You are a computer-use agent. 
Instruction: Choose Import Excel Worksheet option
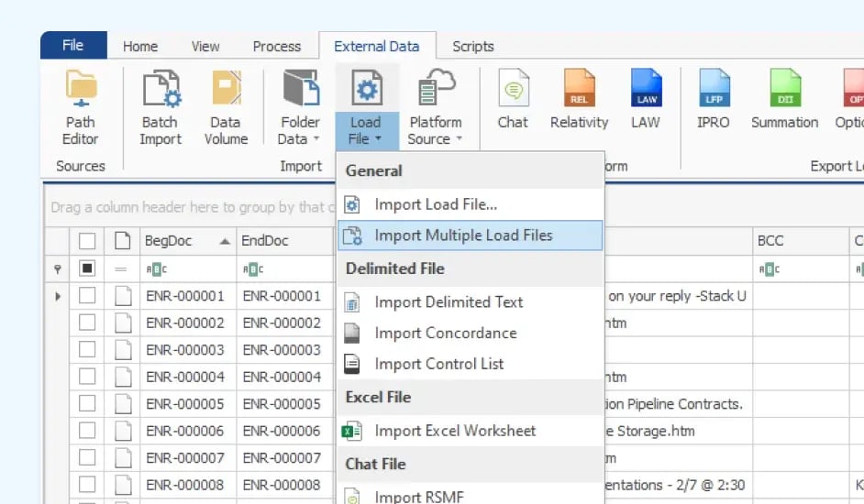tap(455, 431)
